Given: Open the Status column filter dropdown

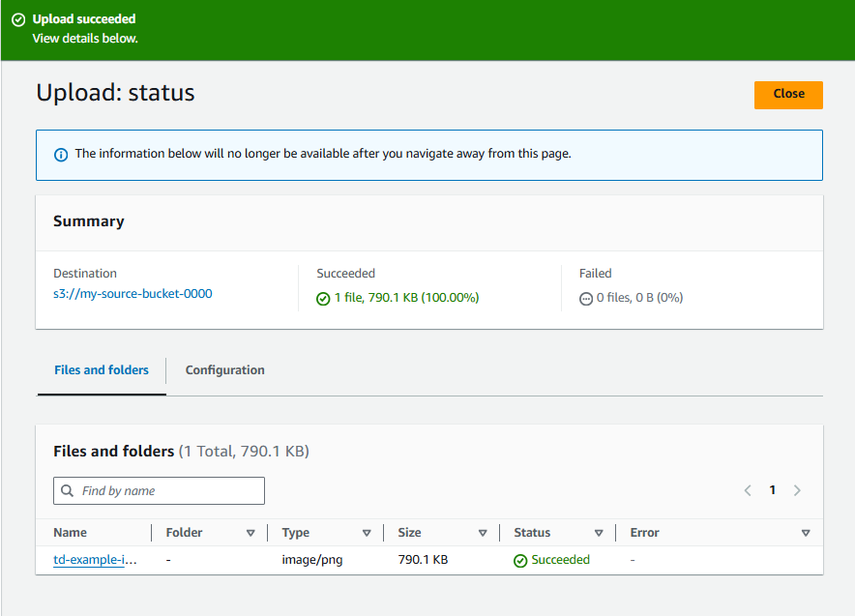Looking at the screenshot, I should point(599,532).
